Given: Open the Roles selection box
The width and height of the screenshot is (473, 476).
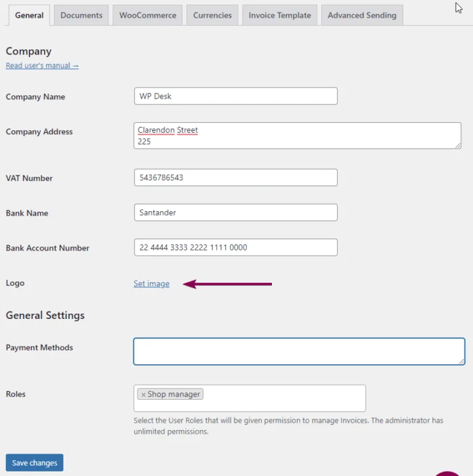Looking at the screenshot, I should click(x=250, y=398).
